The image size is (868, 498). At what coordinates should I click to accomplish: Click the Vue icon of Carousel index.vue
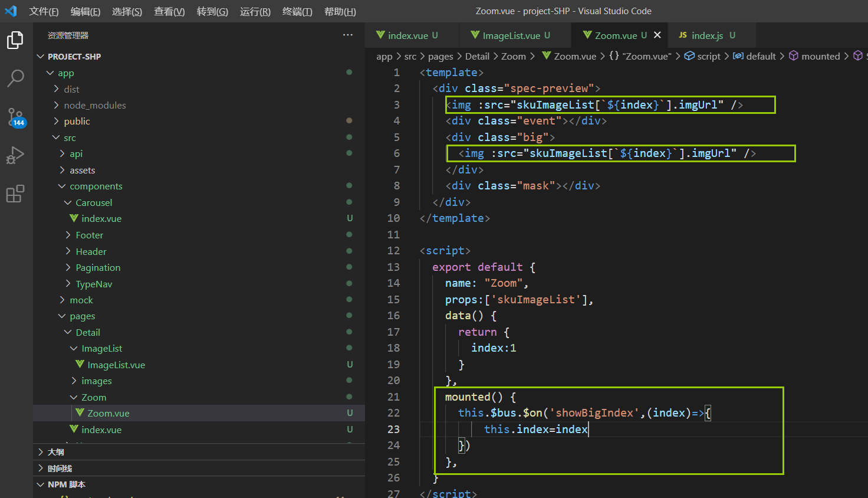74,218
